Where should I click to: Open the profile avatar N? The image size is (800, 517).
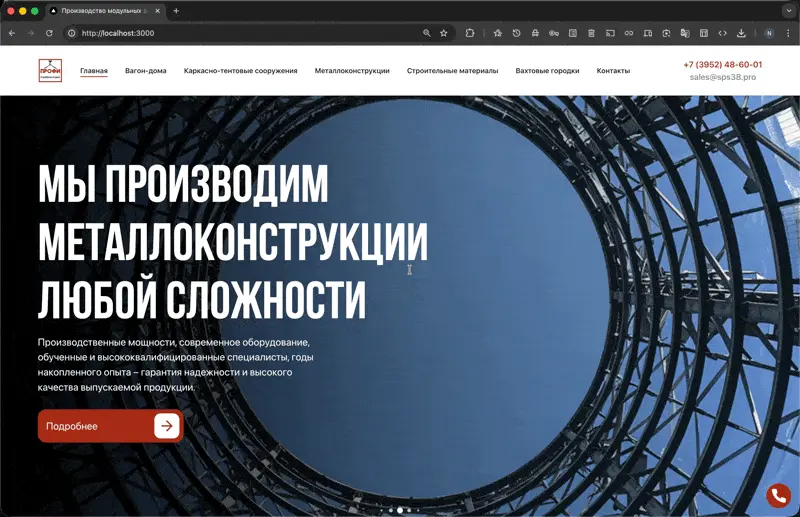tap(769, 33)
